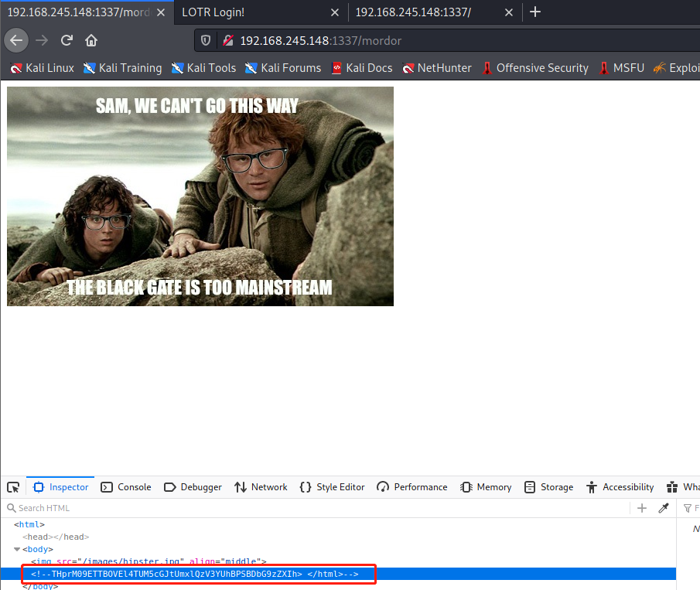This screenshot has width=700, height=590.
Task: Open the Kali Linux bookmark
Action: coord(42,68)
